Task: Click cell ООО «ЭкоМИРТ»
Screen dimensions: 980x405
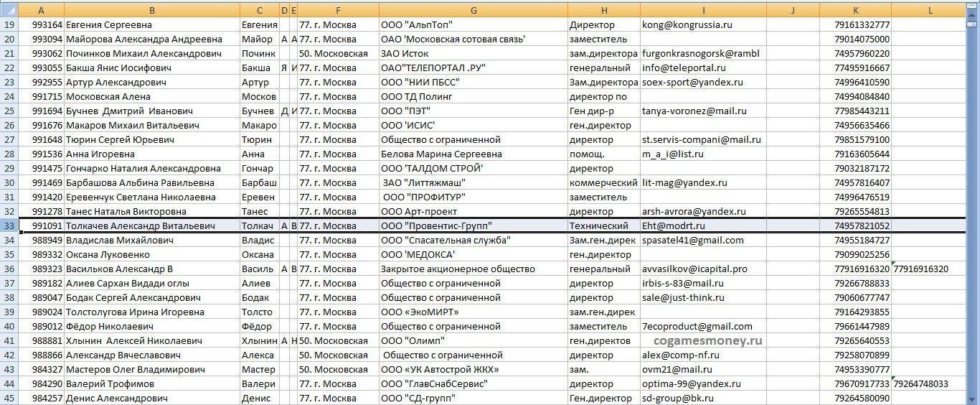Action: pyautogui.click(x=473, y=312)
